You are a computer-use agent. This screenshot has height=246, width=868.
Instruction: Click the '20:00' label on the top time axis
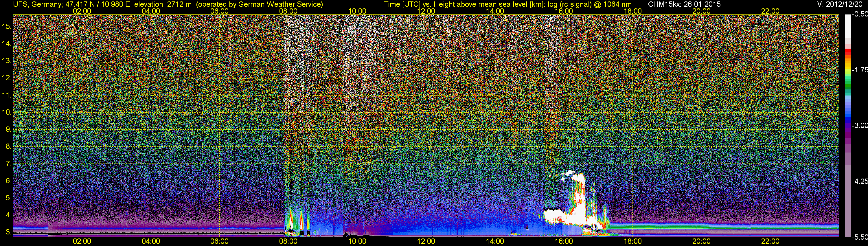click(x=702, y=11)
